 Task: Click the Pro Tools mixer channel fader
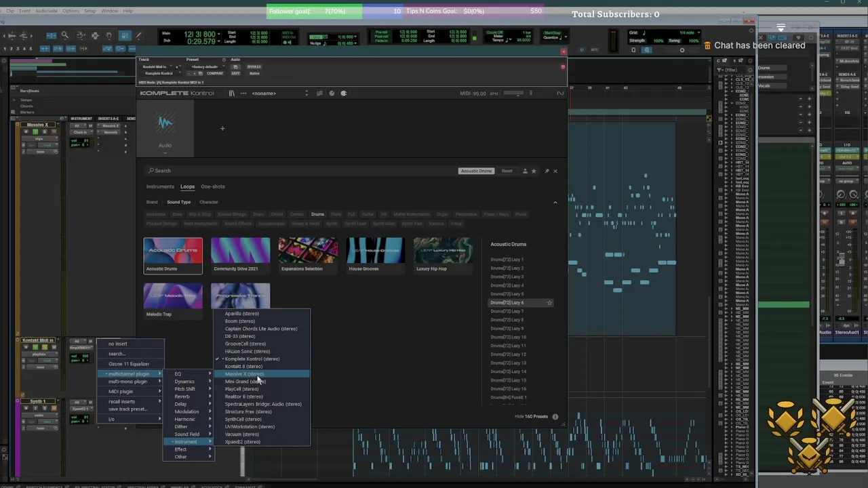point(842,260)
